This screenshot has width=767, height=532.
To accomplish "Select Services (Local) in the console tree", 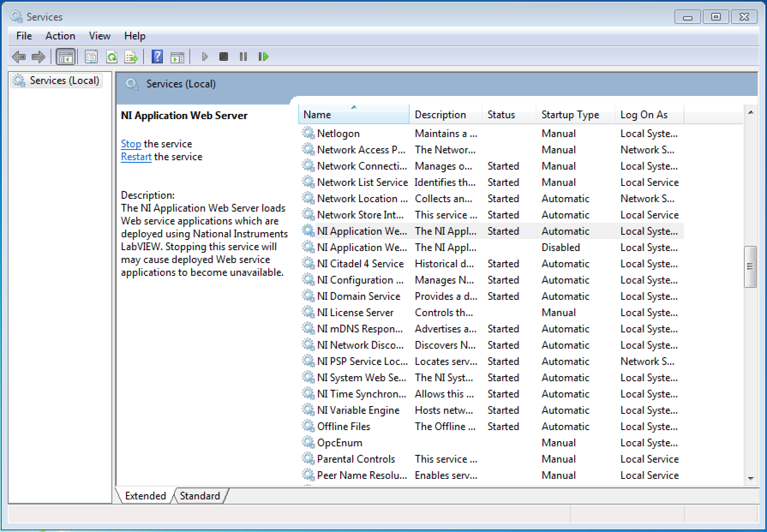I will coord(57,81).
